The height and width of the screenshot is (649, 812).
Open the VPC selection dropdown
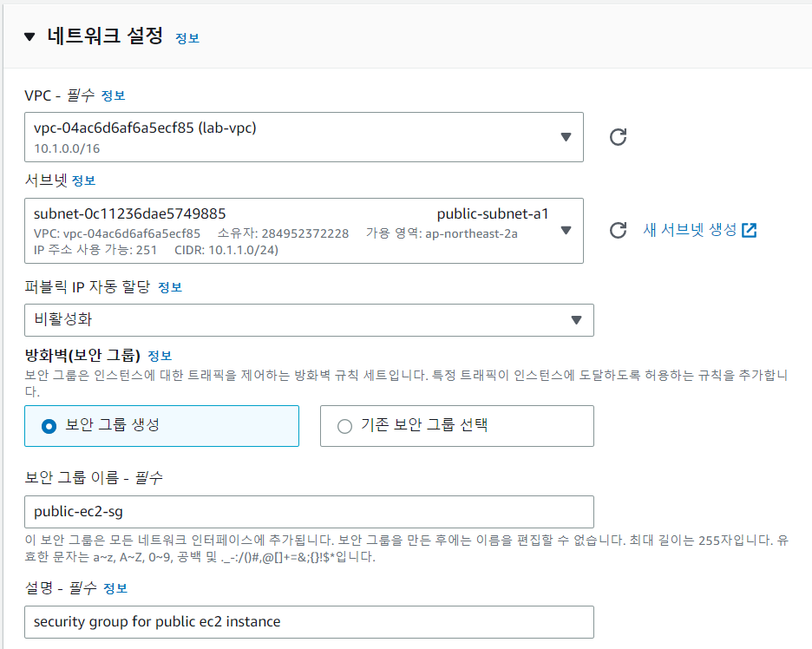(x=304, y=136)
